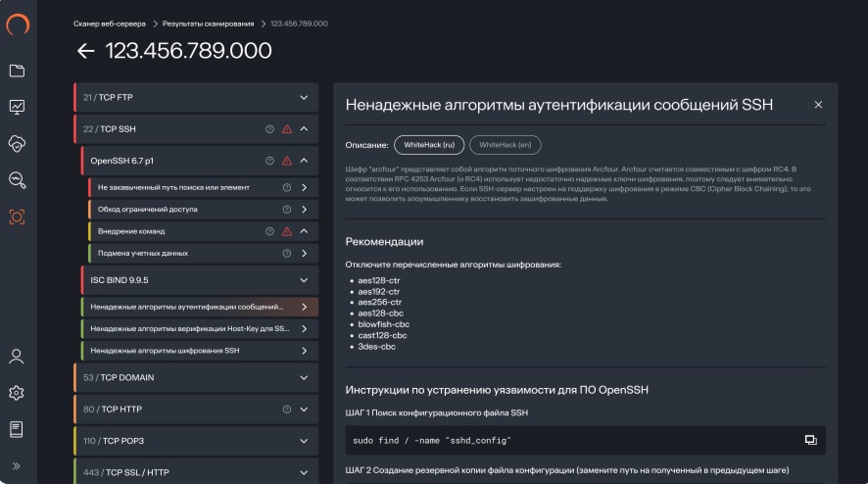This screenshot has height=484, width=868.
Task: Click the back arrow beside the IP address
Action: pyautogui.click(x=85, y=51)
